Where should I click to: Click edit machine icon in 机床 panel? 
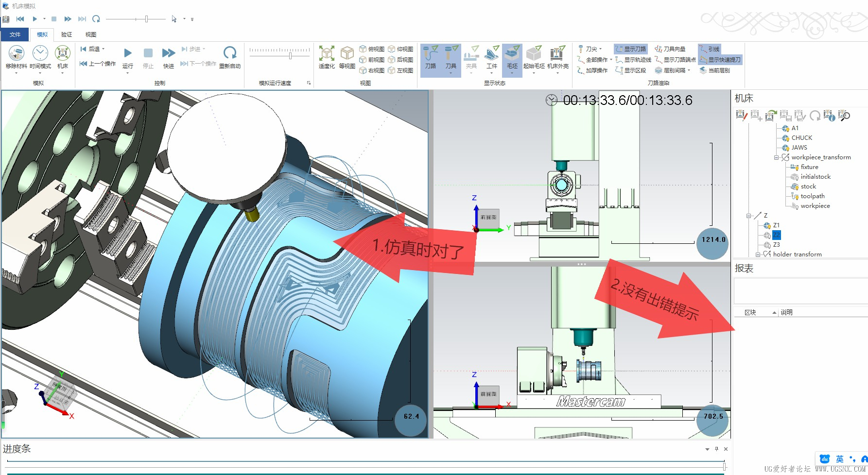tap(741, 116)
